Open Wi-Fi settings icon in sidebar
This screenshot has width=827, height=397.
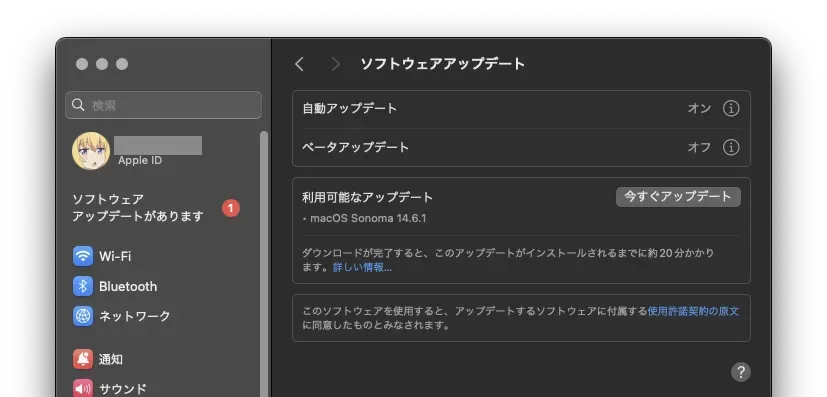(x=83, y=256)
